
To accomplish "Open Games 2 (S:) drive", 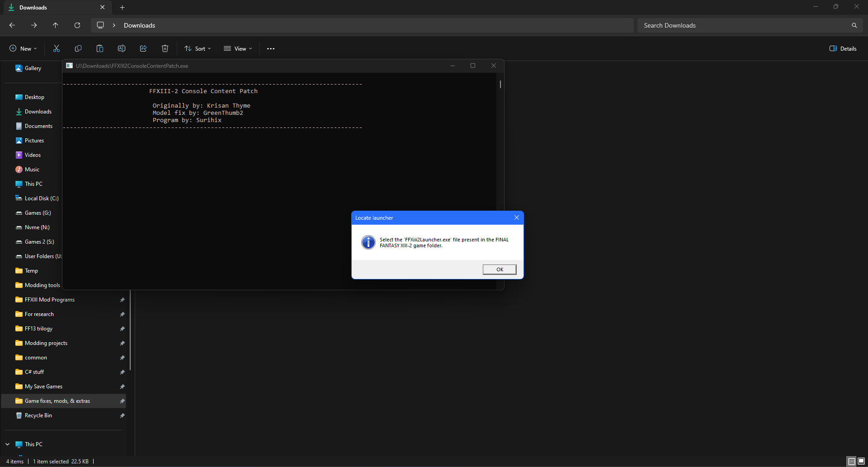I will tap(39, 242).
